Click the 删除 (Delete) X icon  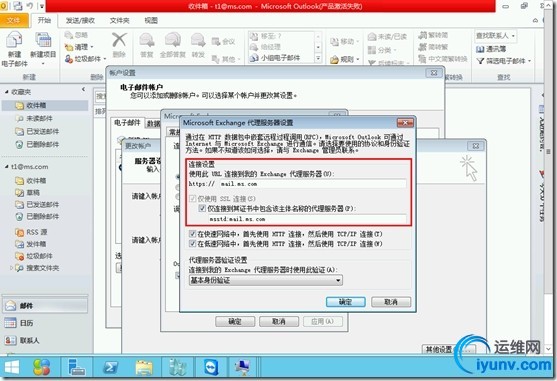[x=119, y=40]
